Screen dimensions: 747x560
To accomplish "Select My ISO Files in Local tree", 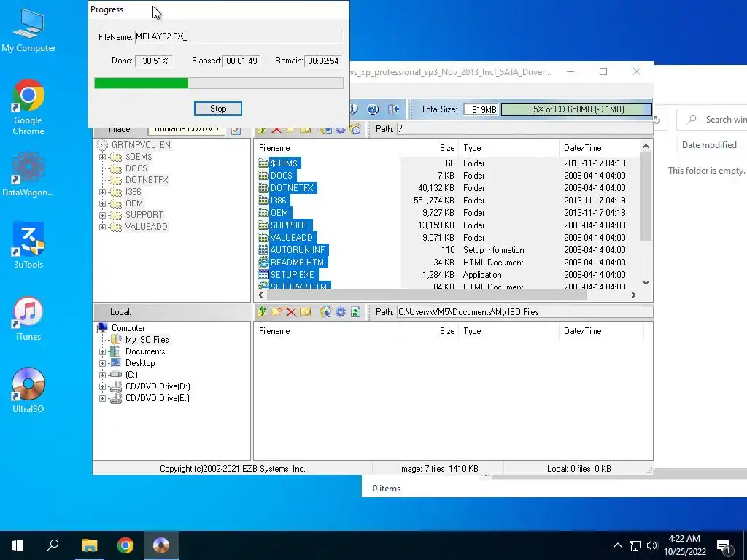I will pyautogui.click(x=147, y=340).
